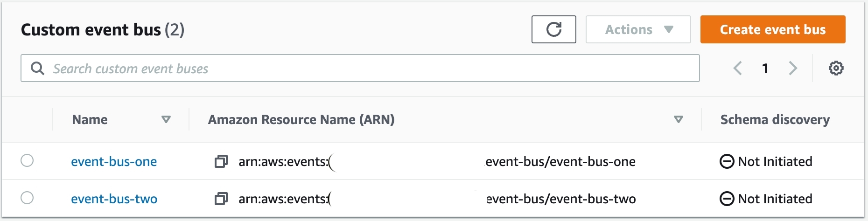This screenshot has height=221, width=868.
Task: Sort by Name column arrow
Action: click(166, 119)
